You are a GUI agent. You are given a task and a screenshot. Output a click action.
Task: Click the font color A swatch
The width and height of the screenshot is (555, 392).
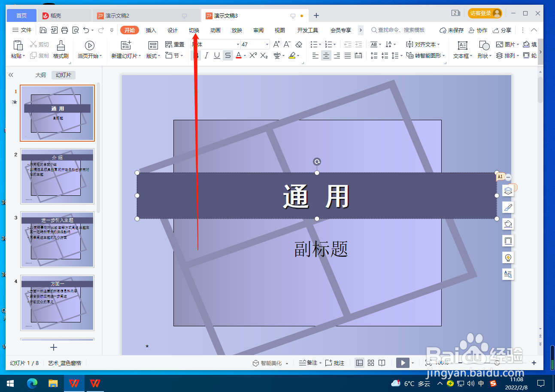(x=239, y=55)
